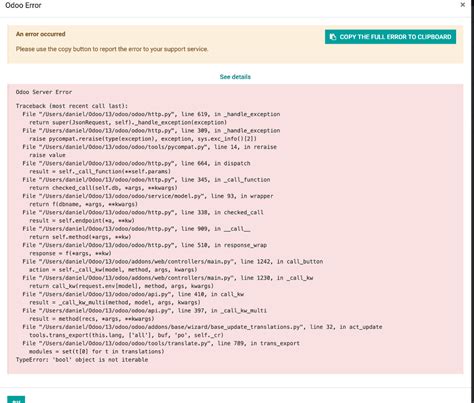Click the http.py line 619 _handle_exception entry
This screenshot has height=403, width=474.
(x=151, y=114)
